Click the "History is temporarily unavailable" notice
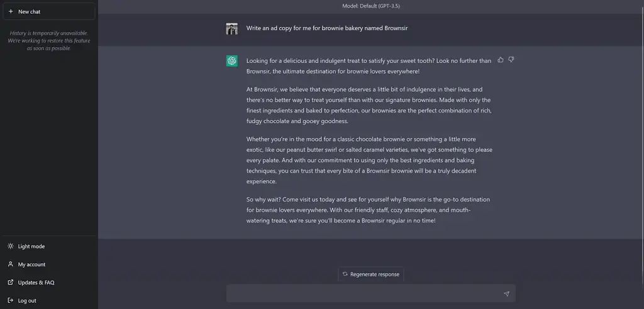 (x=48, y=40)
